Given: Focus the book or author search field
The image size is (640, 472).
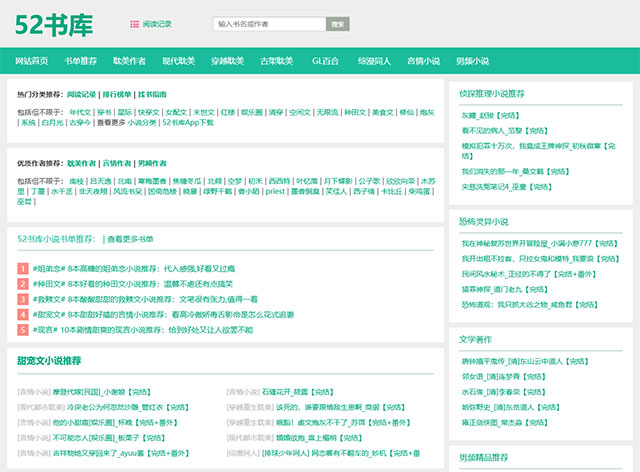Looking at the screenshot, I should pyautogui.click(x=270, y=23).
